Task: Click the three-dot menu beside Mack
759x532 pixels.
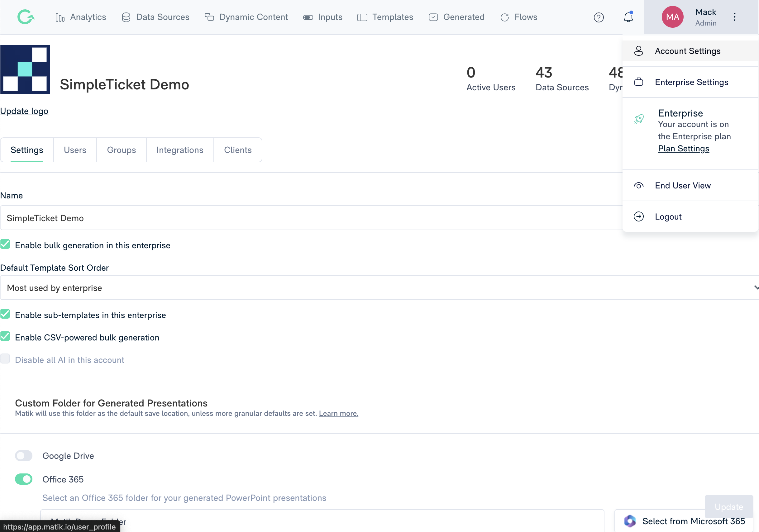Action: (x=734, y=17)
